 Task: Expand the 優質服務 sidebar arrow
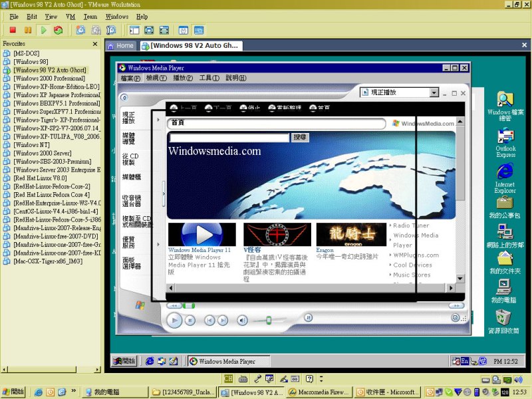[158, 244]
